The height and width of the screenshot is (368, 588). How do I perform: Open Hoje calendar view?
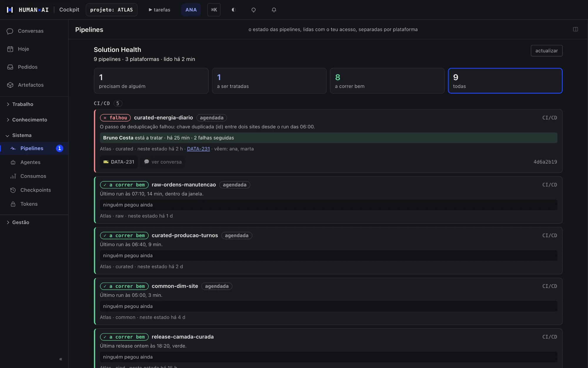34,49
